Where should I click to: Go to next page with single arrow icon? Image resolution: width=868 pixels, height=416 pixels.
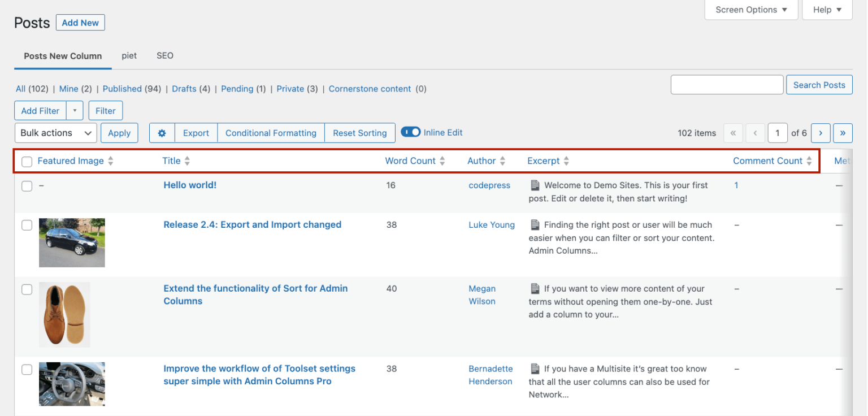(x=821, y=133)
